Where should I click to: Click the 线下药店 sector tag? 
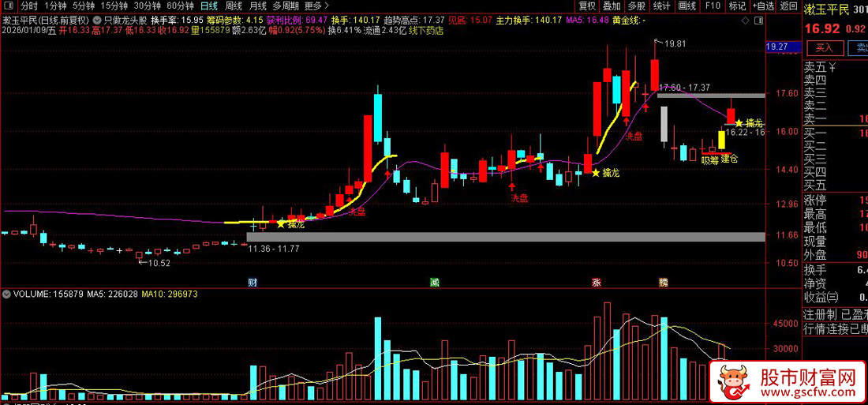pos(427,31)
